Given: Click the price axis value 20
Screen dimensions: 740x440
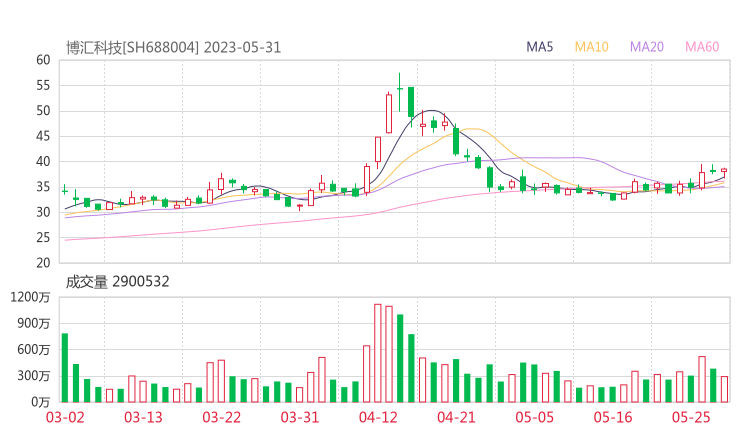Looking at the screenshot, I should [x=43, y=263].
